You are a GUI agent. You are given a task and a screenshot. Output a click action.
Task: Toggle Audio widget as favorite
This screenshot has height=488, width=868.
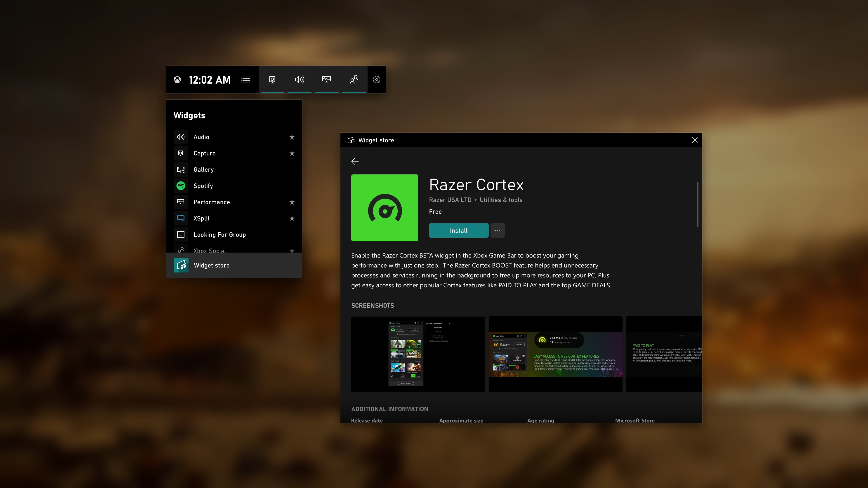click(292, 136)
